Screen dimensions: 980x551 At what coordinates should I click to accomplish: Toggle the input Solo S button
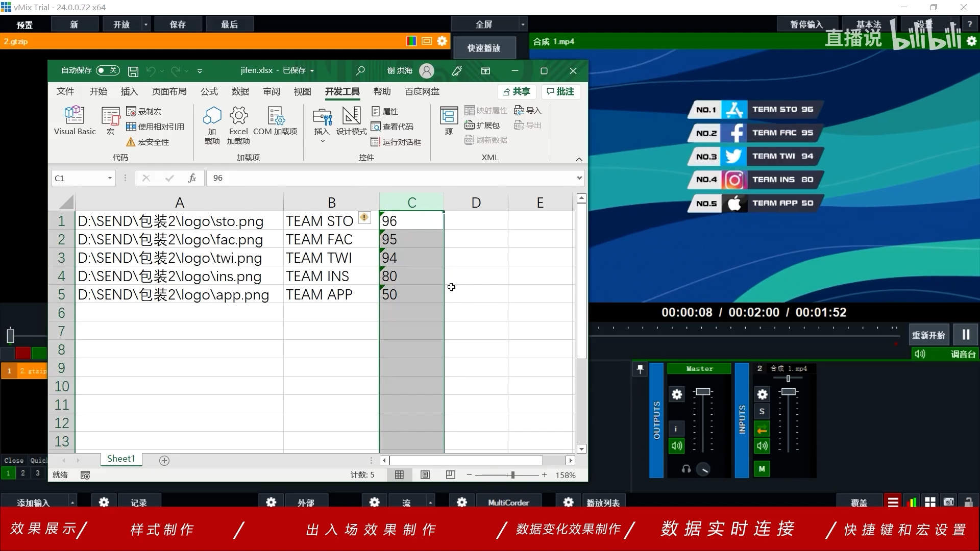(x=762, y=411)
